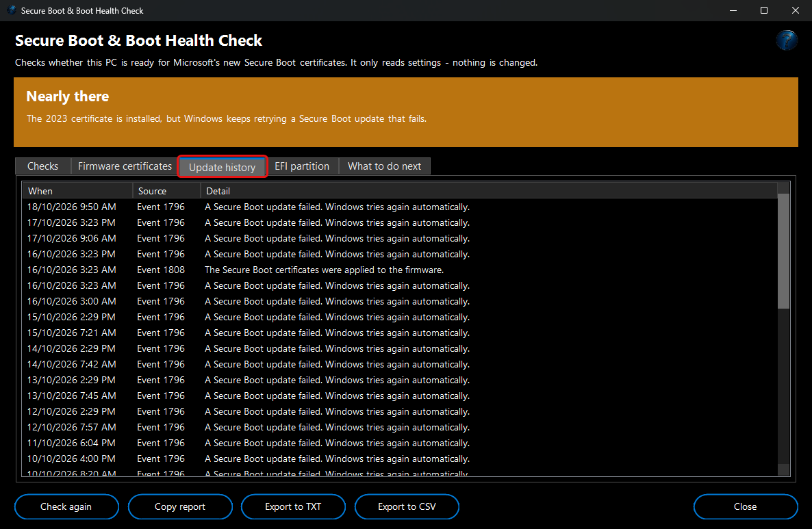Sort by the Source column header
This screenshot has height=529, width=812.
pos(167,191)
